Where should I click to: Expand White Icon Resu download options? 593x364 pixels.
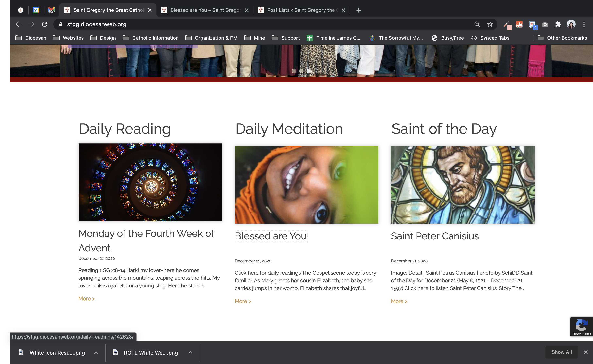pyautogui.click(x=96, y=353)
